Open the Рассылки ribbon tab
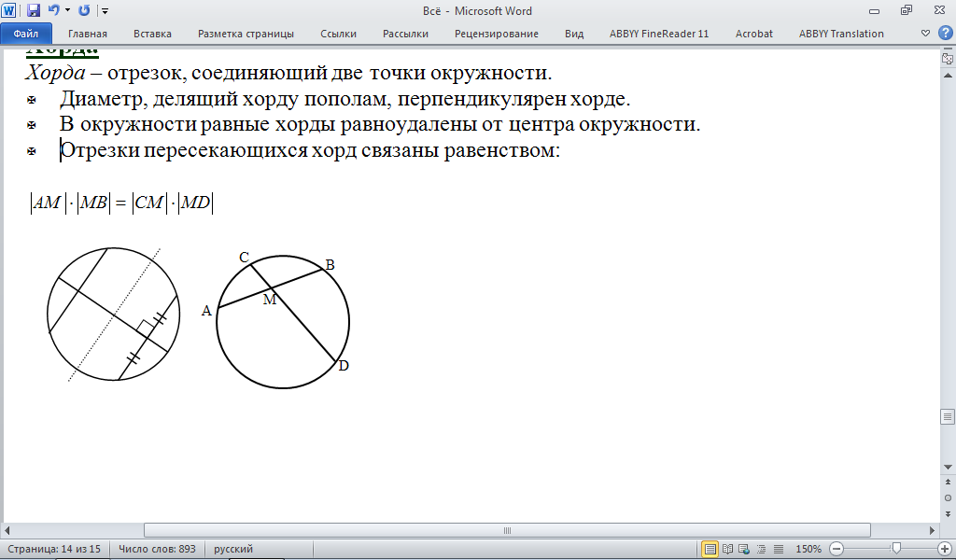The image size is (956, 560). coord(405,34)
